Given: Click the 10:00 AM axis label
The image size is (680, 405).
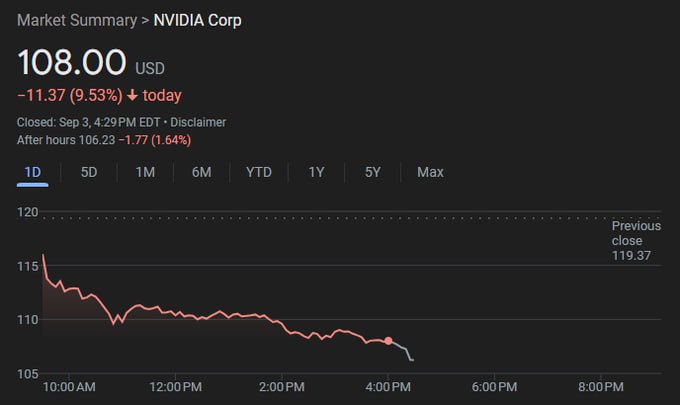Looking at the screenshot, I should [x=69, y=386].
